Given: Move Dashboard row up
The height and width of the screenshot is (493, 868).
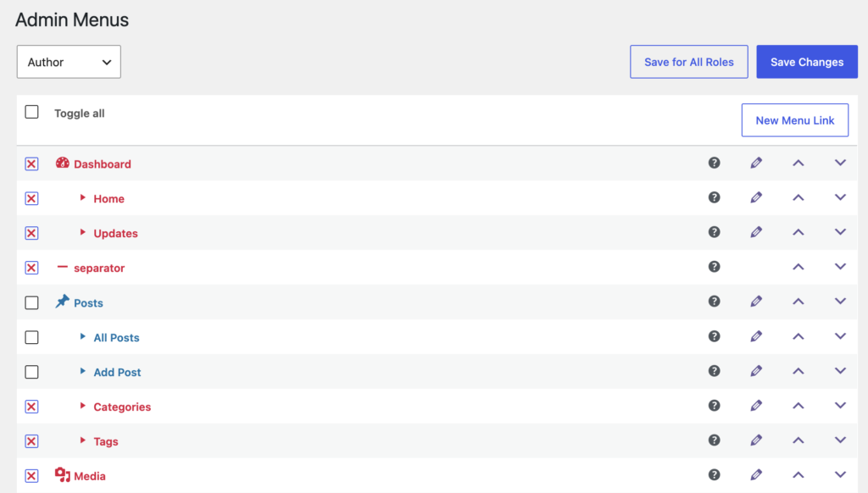Looking at the screenshot, I should [x=798, y=163].
